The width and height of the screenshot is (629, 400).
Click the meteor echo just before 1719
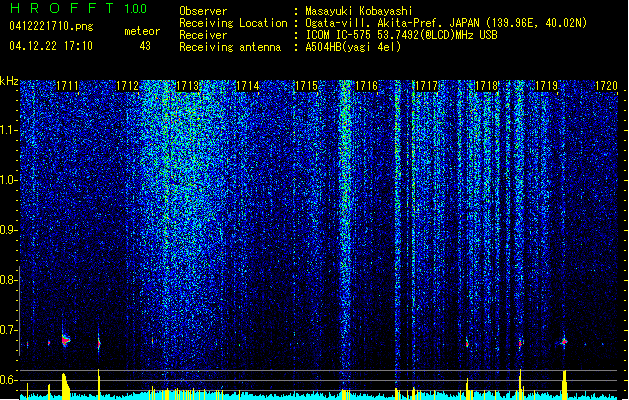(520, 343)
